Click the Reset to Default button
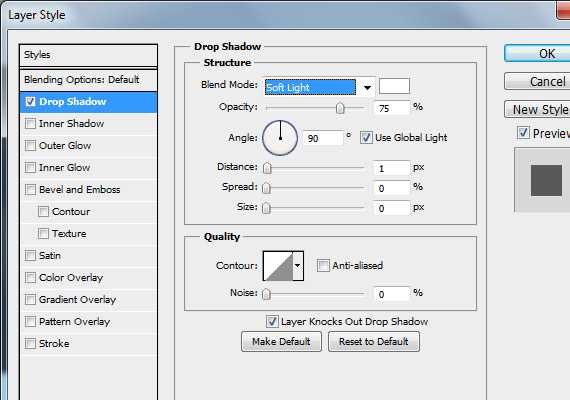Image resolution: width=570 pixels, height=400 pixels. point(374,341)
